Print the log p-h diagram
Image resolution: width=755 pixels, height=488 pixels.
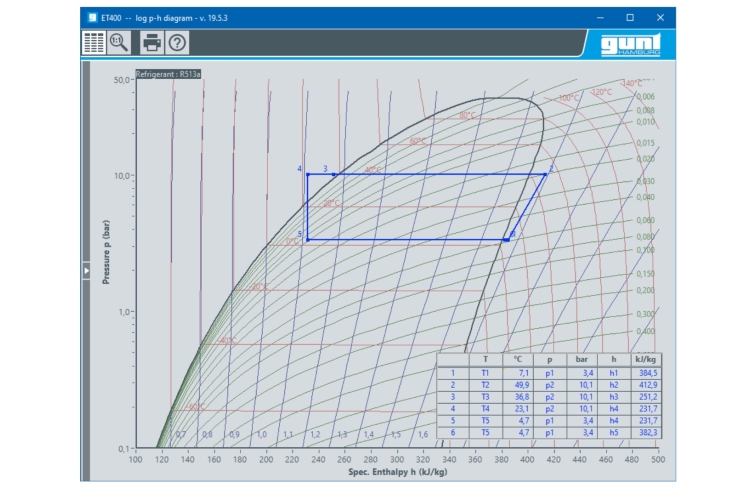click(x=152, y=42)
